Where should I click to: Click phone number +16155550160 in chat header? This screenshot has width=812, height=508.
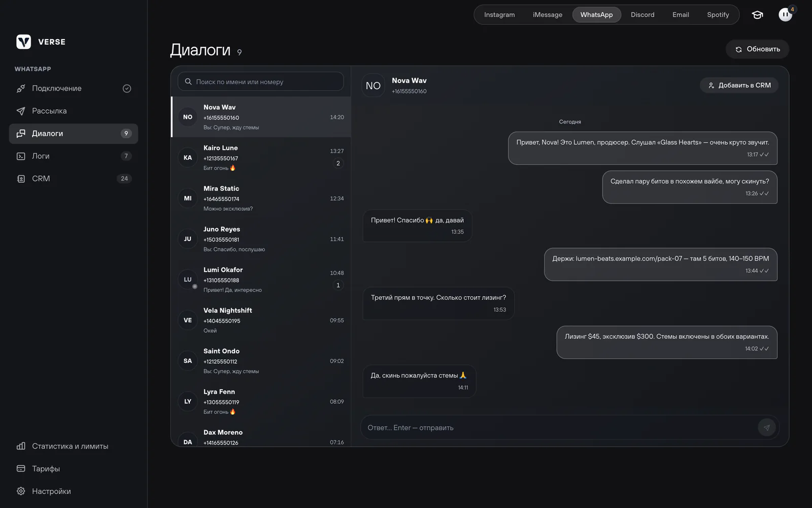409,91
